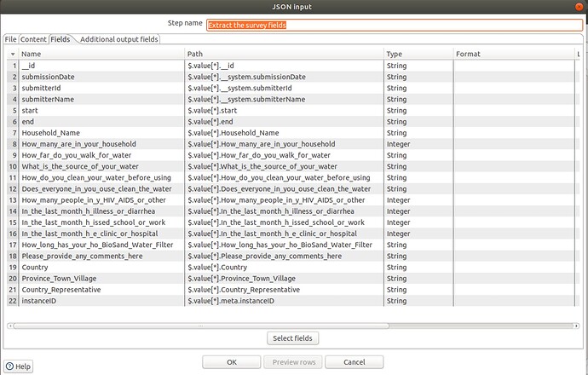Open the Additional output fields tab
This screenshot has width=588, height=375.
pos(118,39)
